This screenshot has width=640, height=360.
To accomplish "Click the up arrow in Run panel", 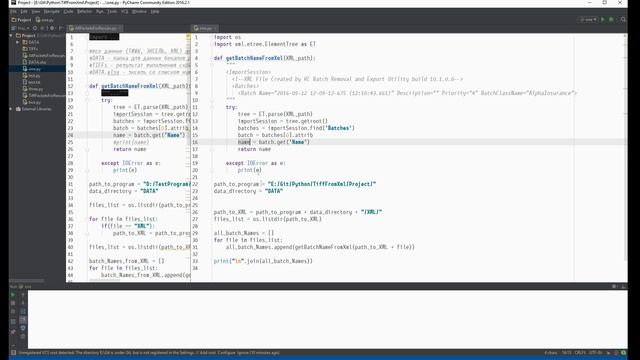I will 23,294.
